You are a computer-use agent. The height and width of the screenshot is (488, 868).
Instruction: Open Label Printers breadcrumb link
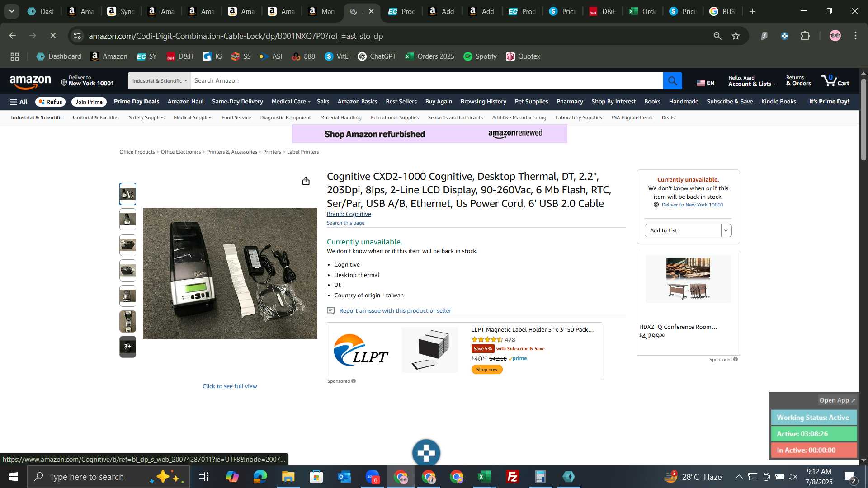303,152
